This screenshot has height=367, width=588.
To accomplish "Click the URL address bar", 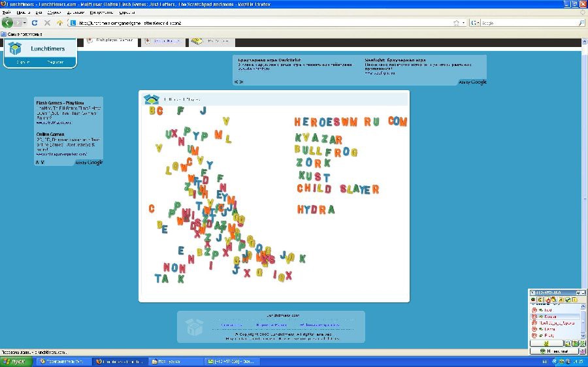I will (x=264, y=23).
